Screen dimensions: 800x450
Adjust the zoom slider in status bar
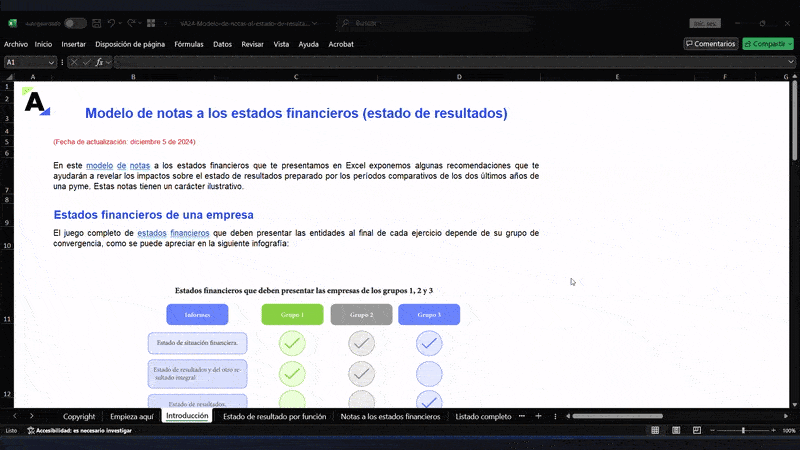point(743,430)
